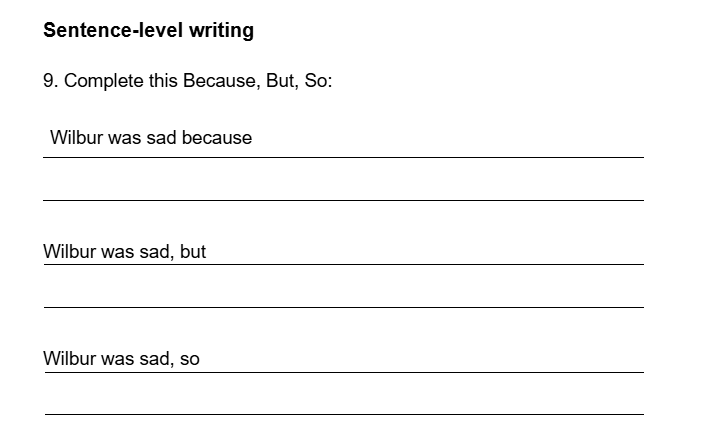
Task: Click the word "So:" in the instruction
Action: [x=317, y=81]
